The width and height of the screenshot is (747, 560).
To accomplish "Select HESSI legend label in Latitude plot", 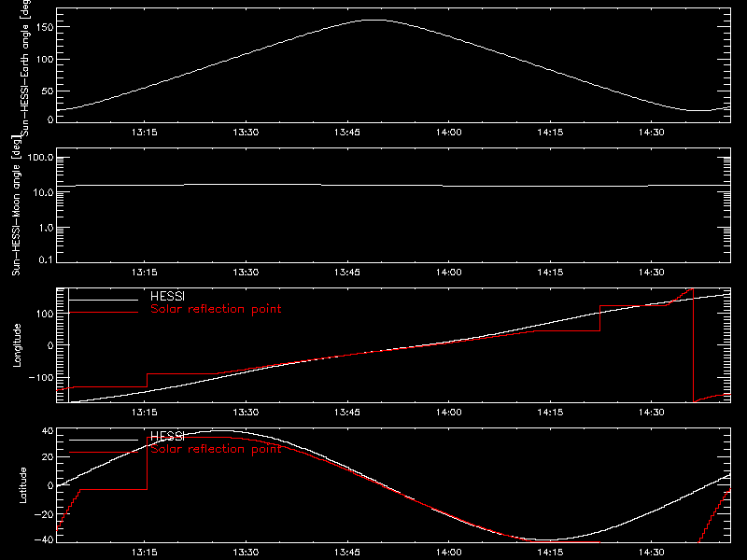I will coord(167,436).
